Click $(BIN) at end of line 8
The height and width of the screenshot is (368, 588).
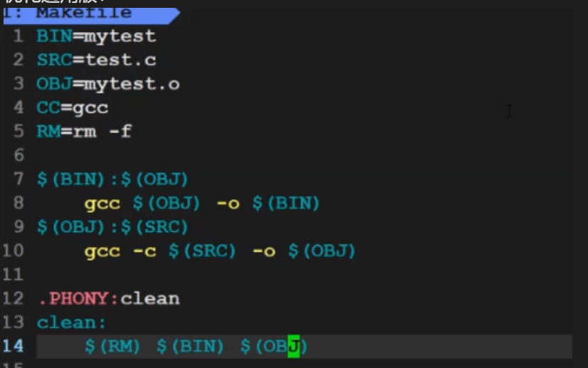point(285,204)
